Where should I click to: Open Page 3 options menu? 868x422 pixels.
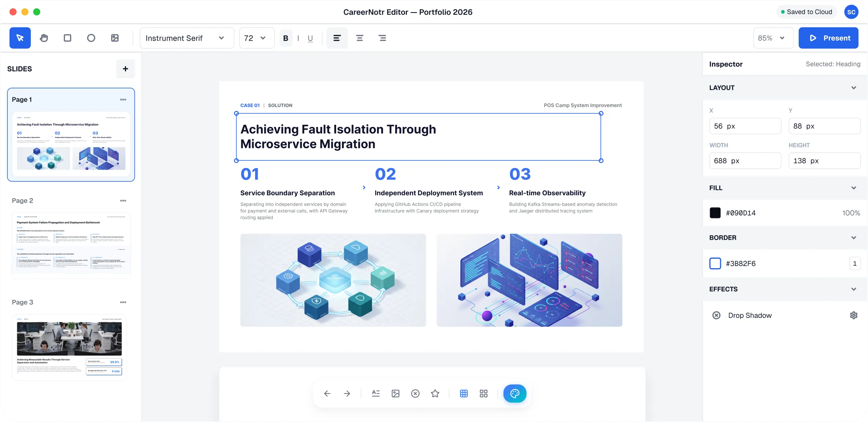(x=123, y=302)
